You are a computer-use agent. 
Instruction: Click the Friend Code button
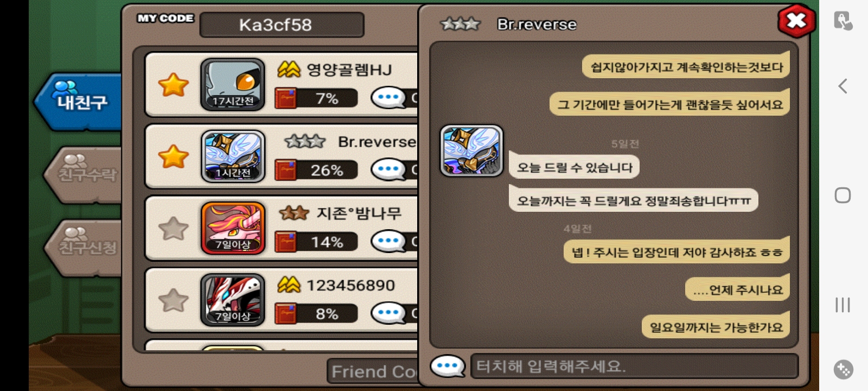(x=373, y=371)
